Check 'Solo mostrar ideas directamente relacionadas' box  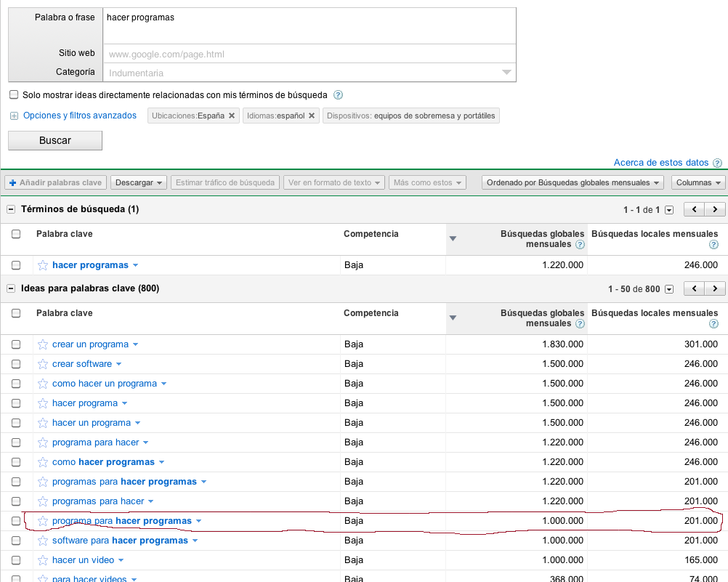click(14, 94)
